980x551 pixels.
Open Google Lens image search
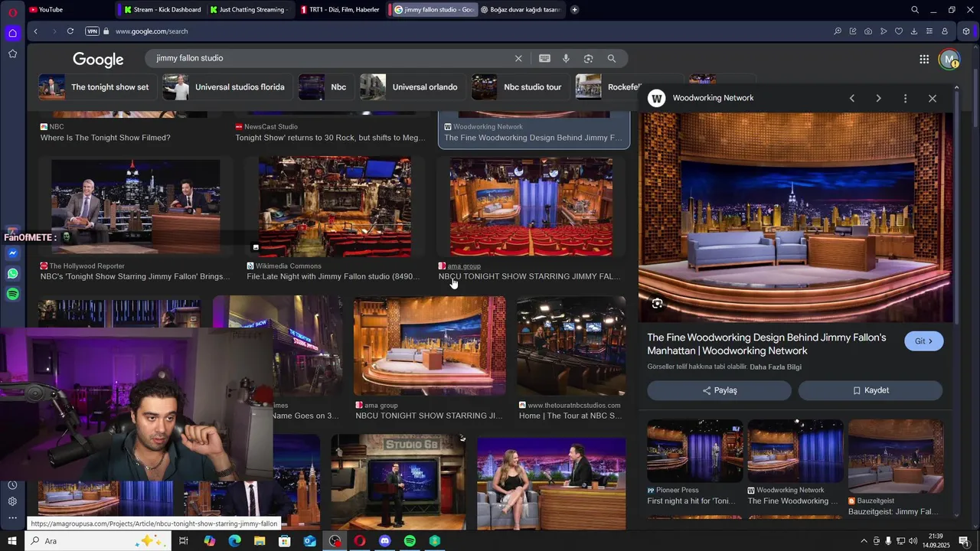(x=588, y=58)
